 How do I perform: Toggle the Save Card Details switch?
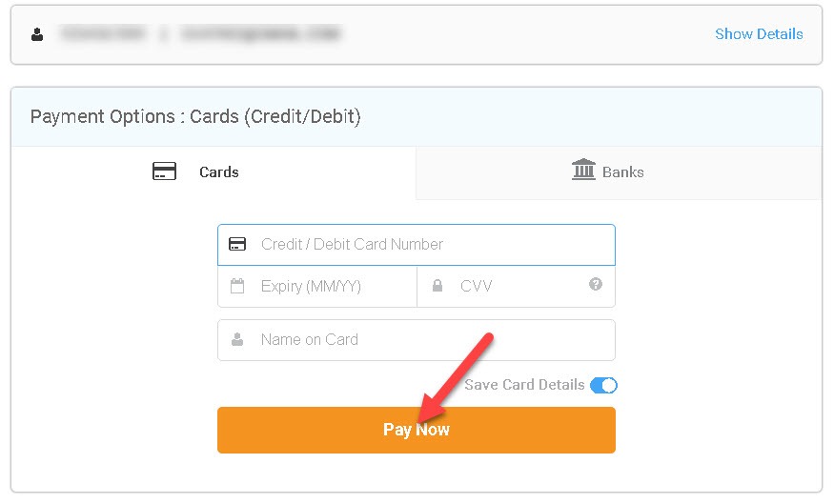[x=603, y=385]
